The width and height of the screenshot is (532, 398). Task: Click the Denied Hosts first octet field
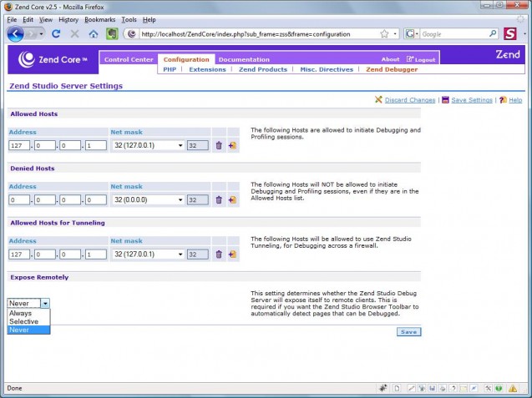coord(19,199)
